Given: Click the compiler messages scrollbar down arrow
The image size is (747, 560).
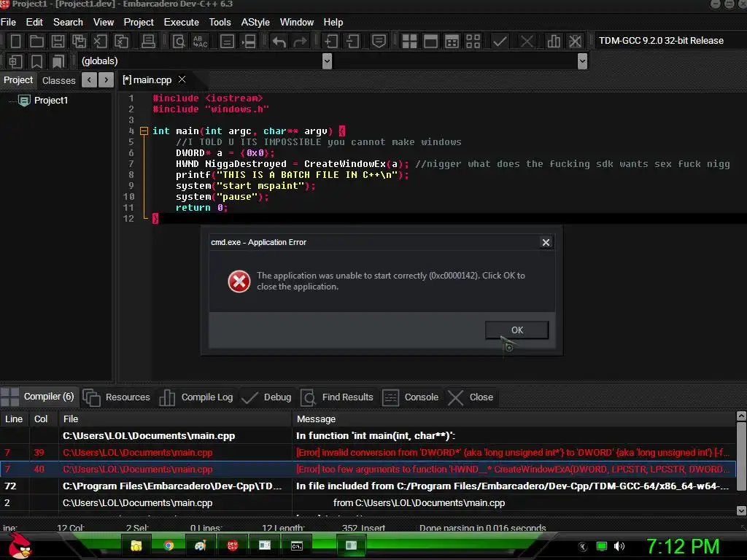Looking at the screenshot, I should pyautogui.click(x=741, y=510).
